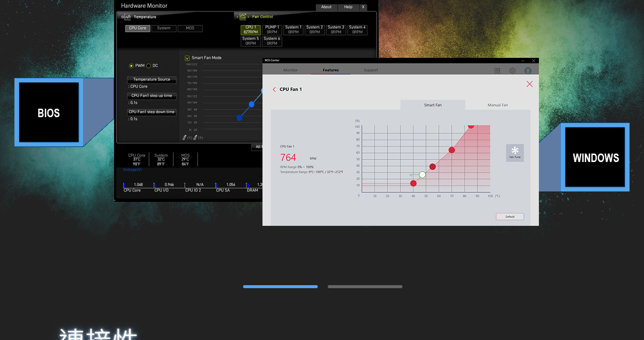Image resolution: width=644 pixels, height=340 pixels.
Task: Select the MOS temperature tab
Action: pyautogui.click(x=190, y=28)
